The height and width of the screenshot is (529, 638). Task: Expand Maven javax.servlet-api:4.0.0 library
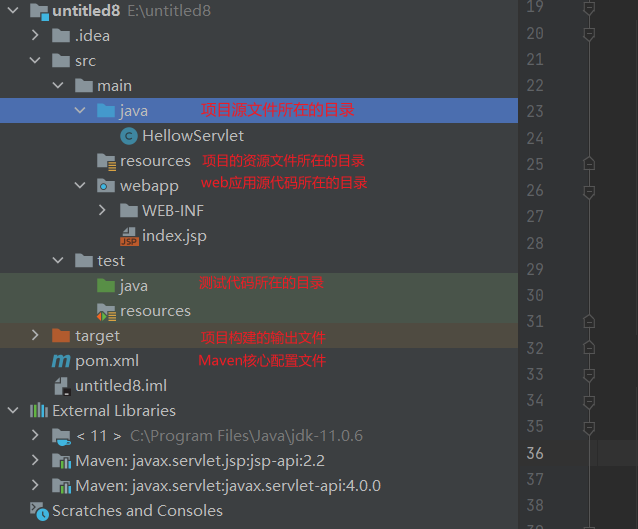pyautogui.click(x=35, y=485)
